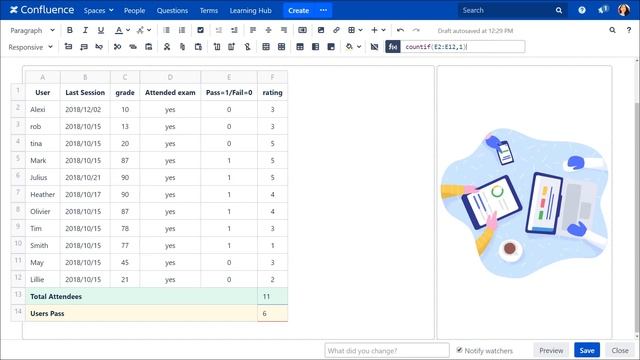Open the user profile avatar
Screen dimensions: 640x360
click(x=624, y=10)
